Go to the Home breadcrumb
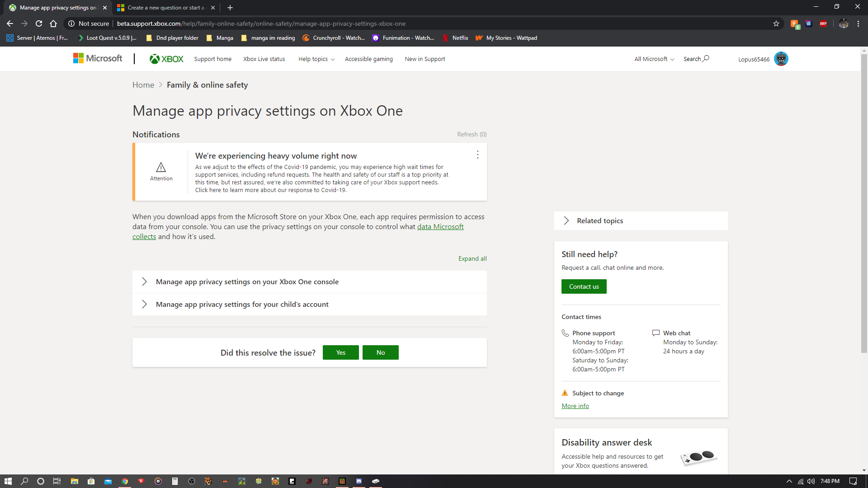868x488 pixels. click(143, 85)
